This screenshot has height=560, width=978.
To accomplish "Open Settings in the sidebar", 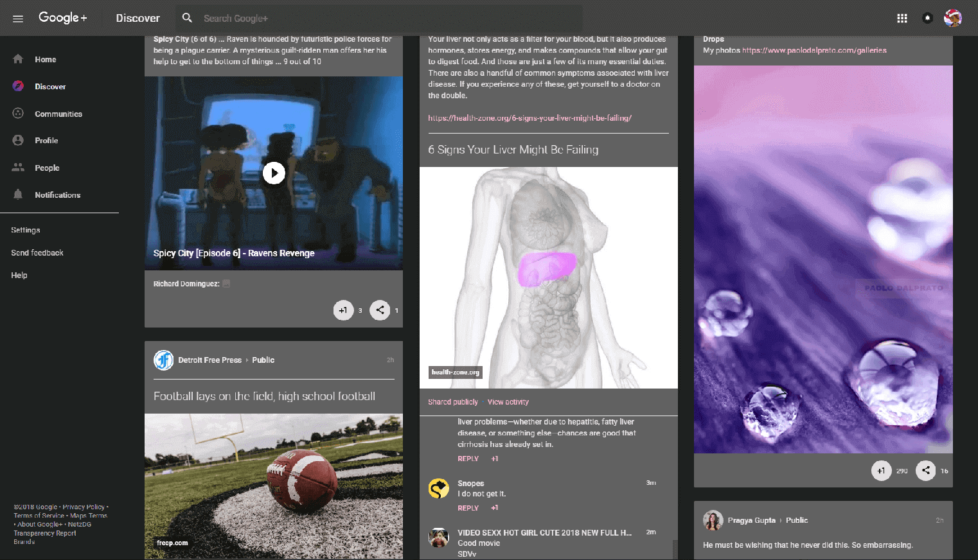I will click(x=26, y=230).
